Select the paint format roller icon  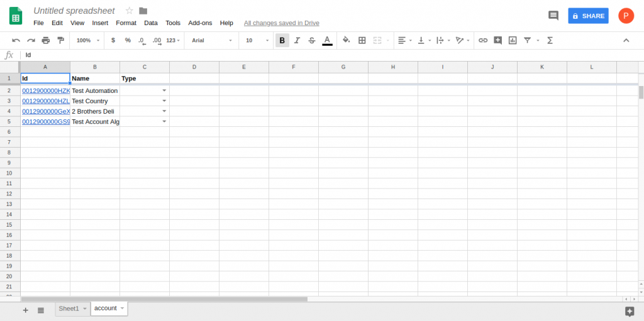pos(61,40)
